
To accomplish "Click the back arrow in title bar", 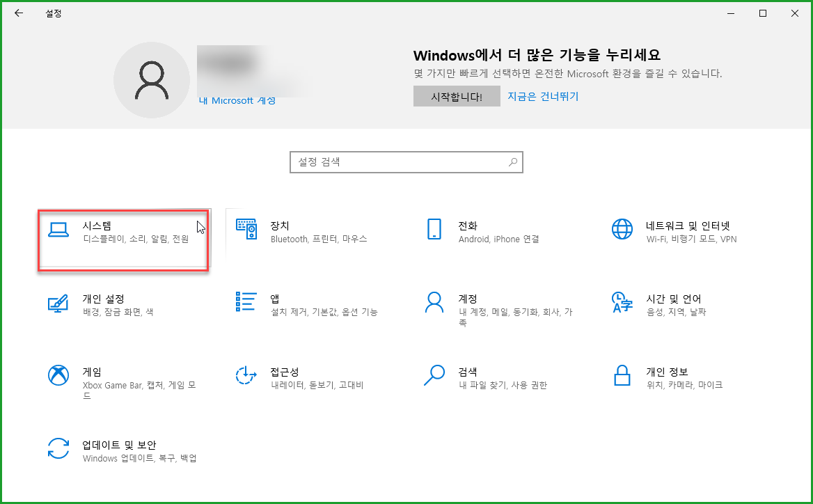I will pos(19,13).
